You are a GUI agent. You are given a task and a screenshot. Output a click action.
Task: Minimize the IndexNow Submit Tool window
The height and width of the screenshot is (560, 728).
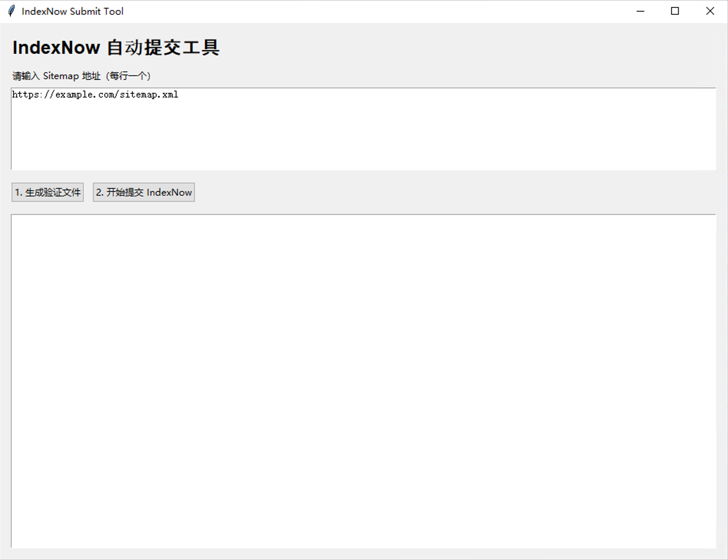point(640,11)
